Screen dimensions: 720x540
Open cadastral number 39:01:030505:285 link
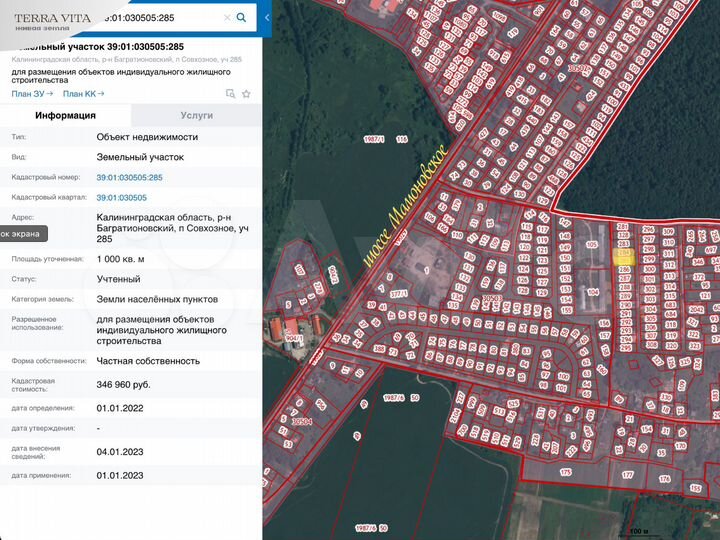click(x=129, y=177)
